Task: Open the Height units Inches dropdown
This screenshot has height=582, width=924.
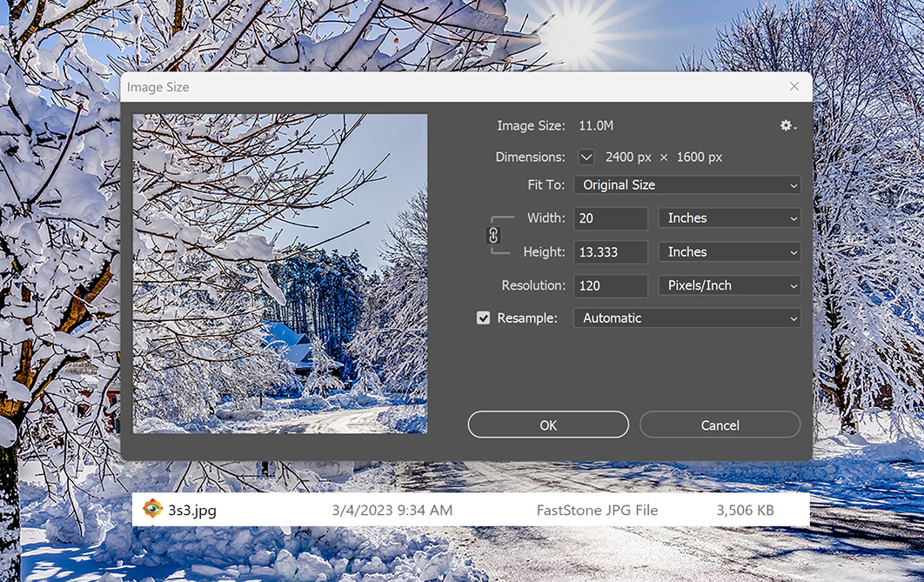Action: pyautogui.click(x=729, y=252)
